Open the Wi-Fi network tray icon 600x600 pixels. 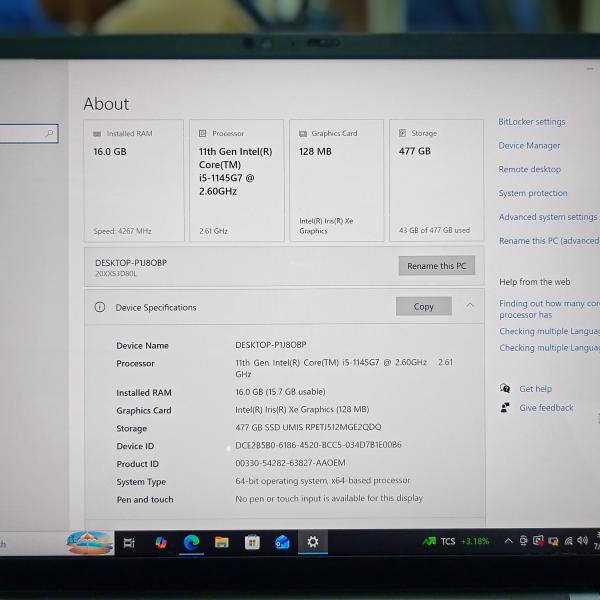[x=569, y=541]
